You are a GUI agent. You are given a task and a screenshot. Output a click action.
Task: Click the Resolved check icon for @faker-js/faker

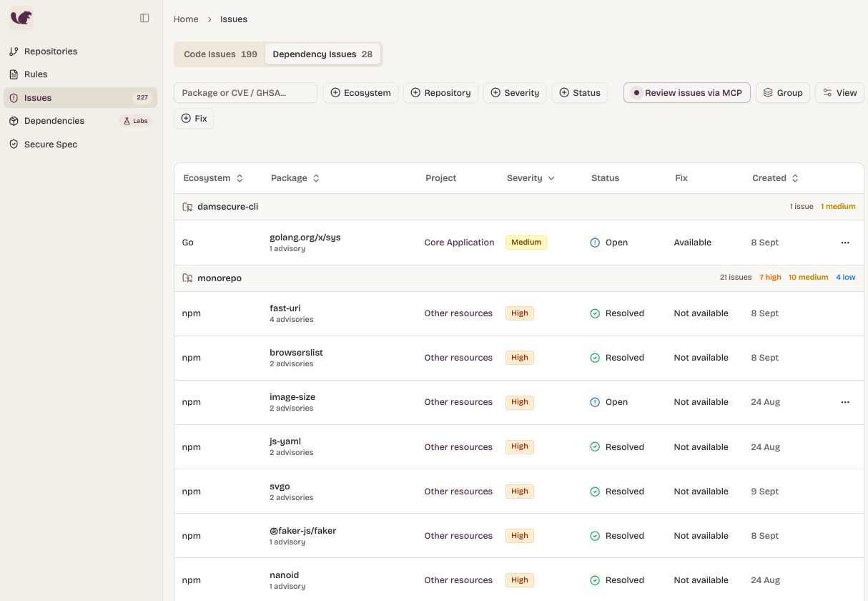point(595,536)
